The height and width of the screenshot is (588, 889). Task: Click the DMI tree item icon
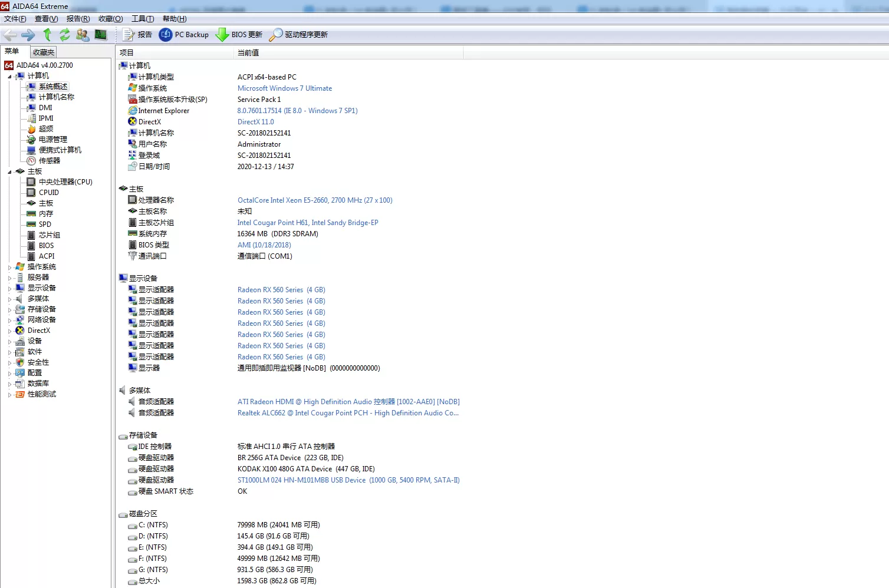[x=31, y=108]
